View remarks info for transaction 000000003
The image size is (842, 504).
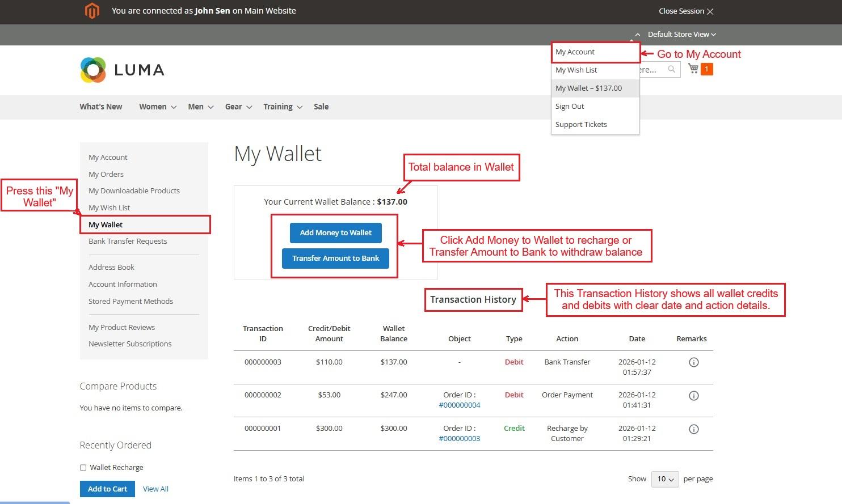[x=693, y=362]
